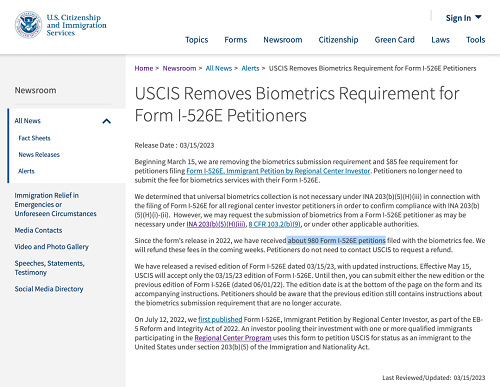Open the Citizenship menu
This screenshot has width=500, height=387.
pyautogui.click(x=338, y=40)
